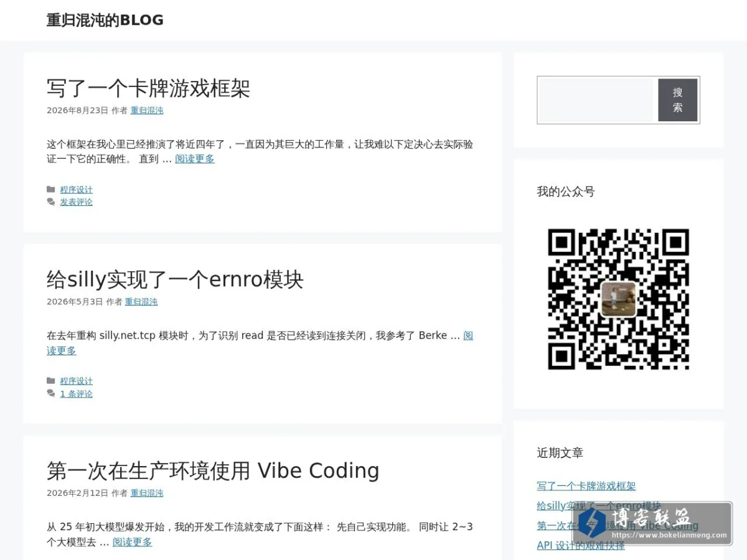Open the 重归混沌的BLOG site title

pyautogui.click(x=105, y=20)
